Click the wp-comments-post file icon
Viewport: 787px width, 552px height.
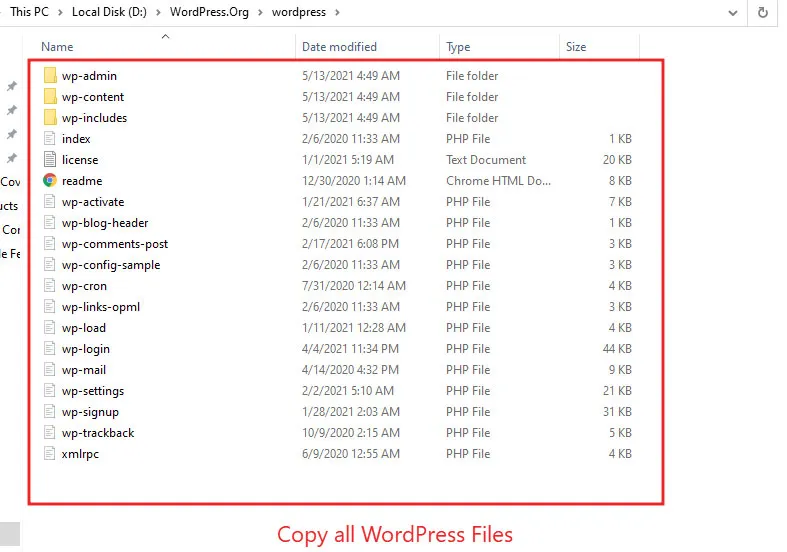pyautogui.click(x=50, y=243)
